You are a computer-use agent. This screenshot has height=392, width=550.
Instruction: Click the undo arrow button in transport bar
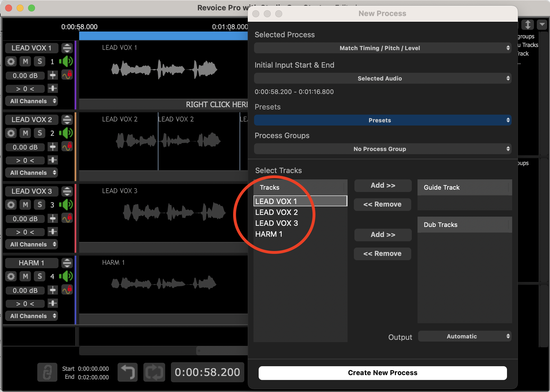pyautogui.click(x=128, y=372)
